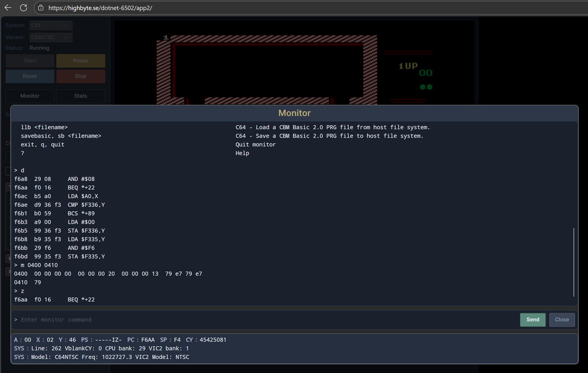Click the PC : F6AA register value
588x373 pixels.
(140, 340)
